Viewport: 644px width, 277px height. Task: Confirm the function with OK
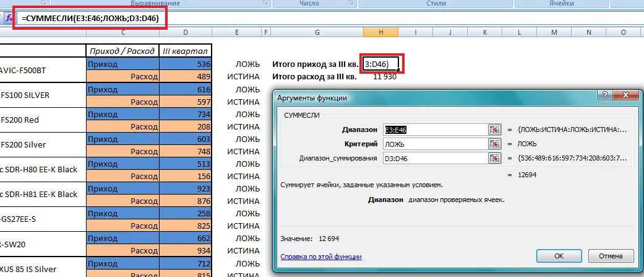[x=559, y=255]
